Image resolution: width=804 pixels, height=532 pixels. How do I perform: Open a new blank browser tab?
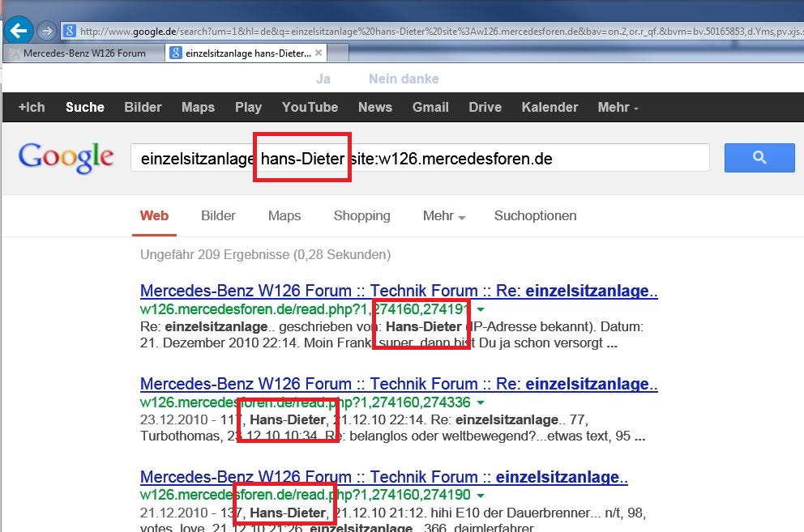point(338,53)
